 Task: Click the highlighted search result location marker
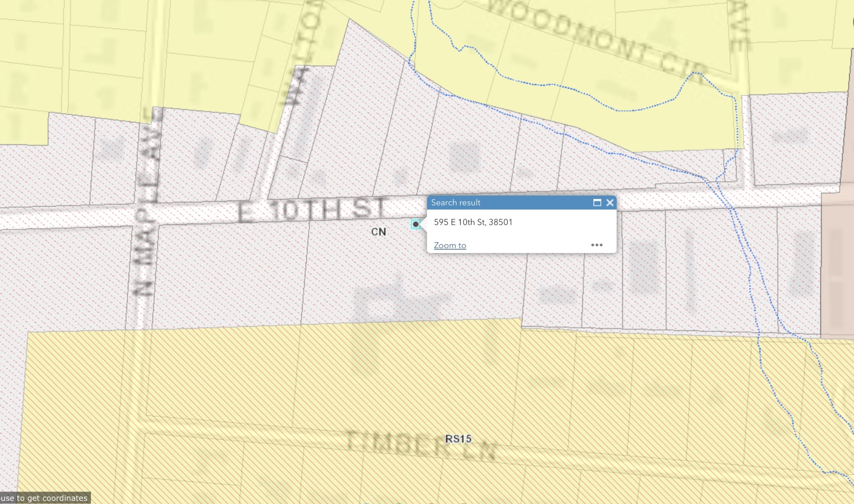(x=415, y=224)
